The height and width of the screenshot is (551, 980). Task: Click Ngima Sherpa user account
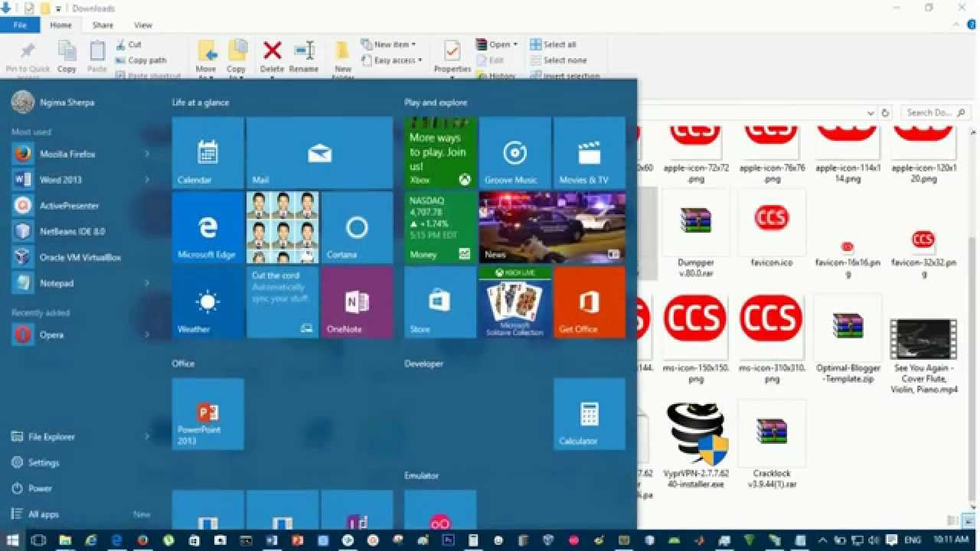coord(52,103)
